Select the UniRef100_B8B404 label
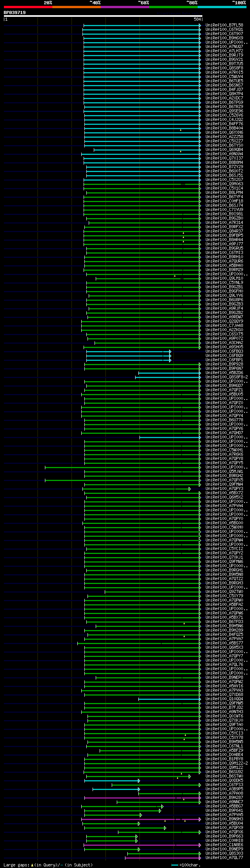The height and width of the screenshot is (868, 250). click(224, 128)
